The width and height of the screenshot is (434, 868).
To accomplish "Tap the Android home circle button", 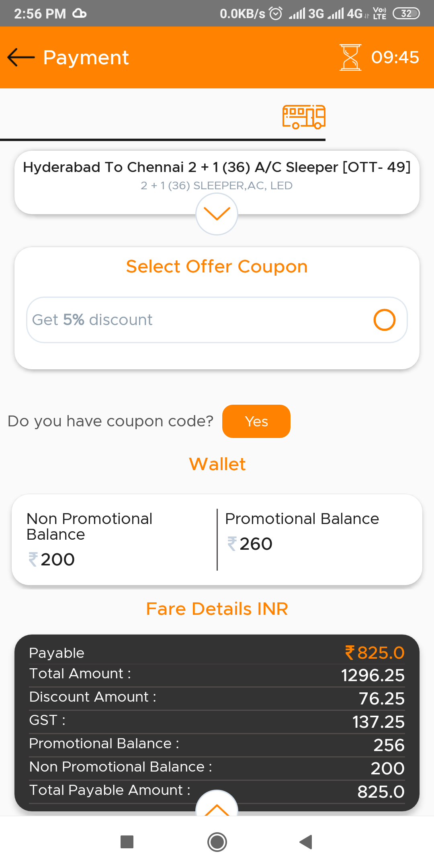I will pos(217,841).
